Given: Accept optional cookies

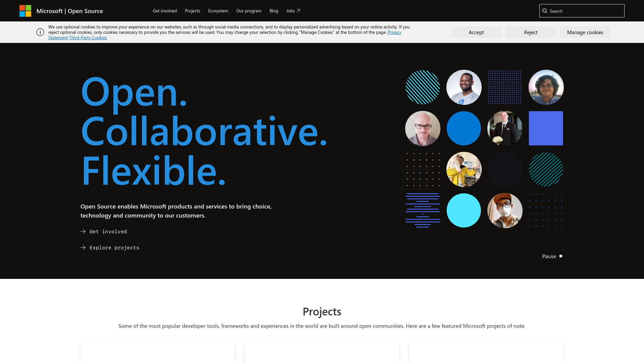Looking at the screenshot, I should [476, 32].
